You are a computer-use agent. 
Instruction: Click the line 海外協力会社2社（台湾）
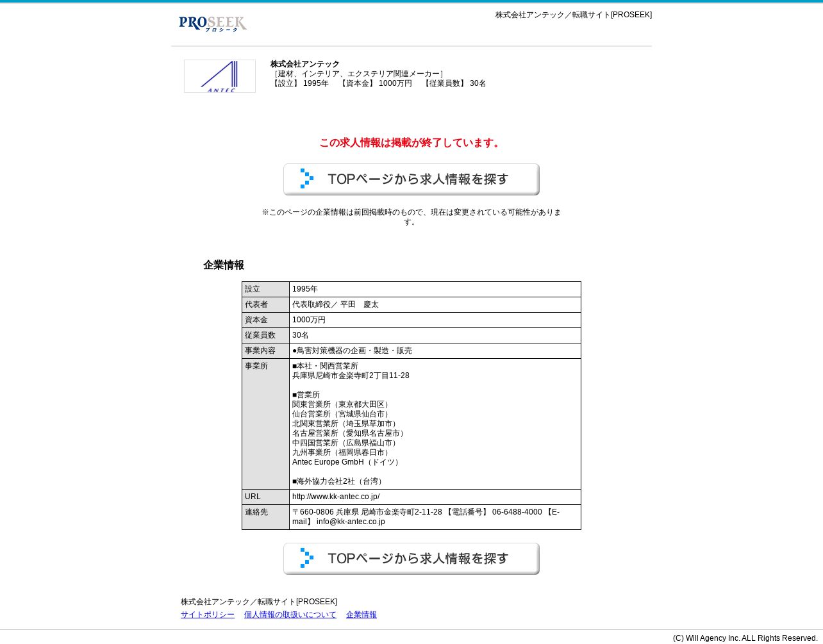click(338, 482)
